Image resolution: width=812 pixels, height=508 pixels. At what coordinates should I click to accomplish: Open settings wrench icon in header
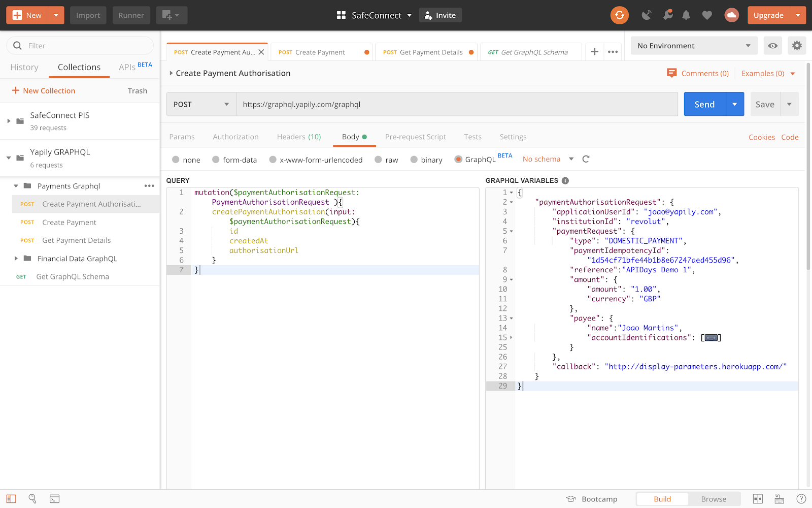668,15
